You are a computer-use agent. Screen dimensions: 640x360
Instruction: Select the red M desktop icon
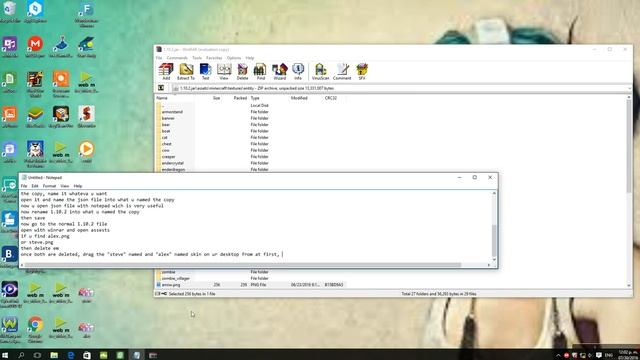(x=35, y=47)
